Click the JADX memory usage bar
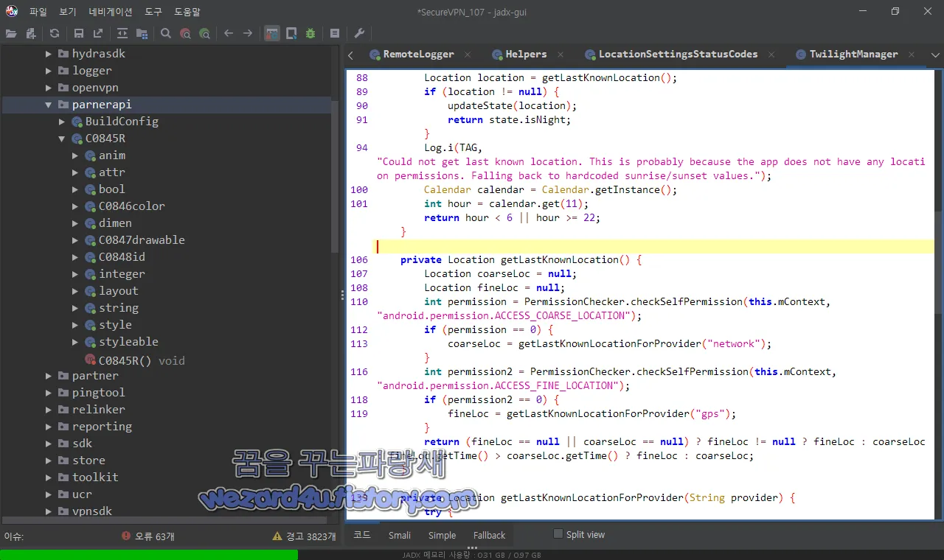944x560 pixels. [x=472, y=555]
